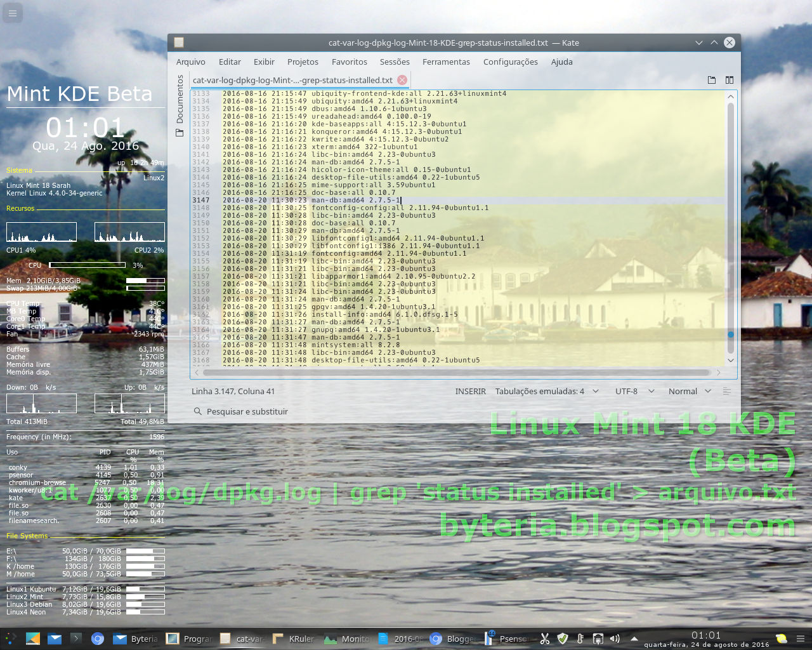The image size is (812, 650).
Task: Open the Favoritos menu
Action: click(350, 62)
